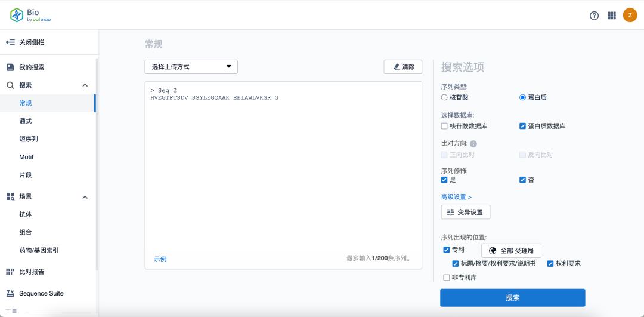The width and height of the screenshot is (644, 317).
Task: Select the Motif menu item
Action: [26, 157]
